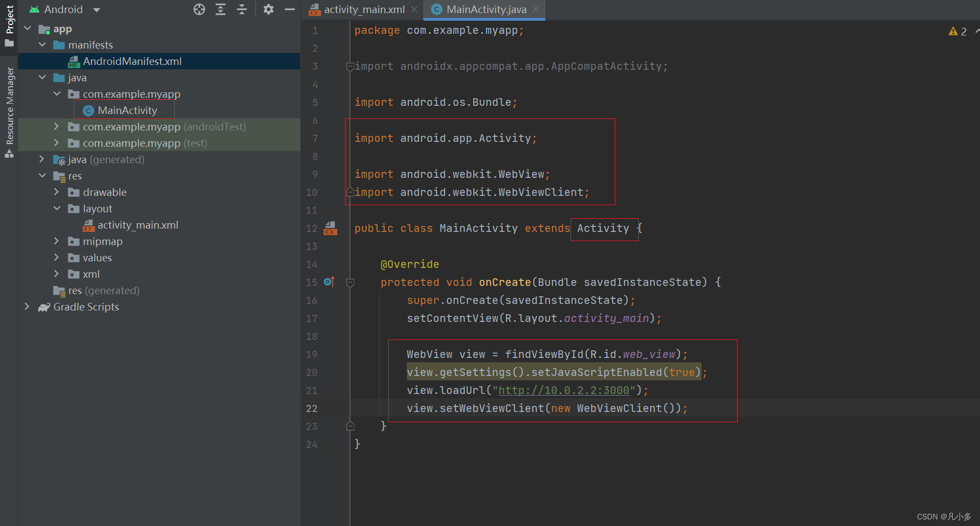Close the activity_main.xml tab

click(414, 10)
